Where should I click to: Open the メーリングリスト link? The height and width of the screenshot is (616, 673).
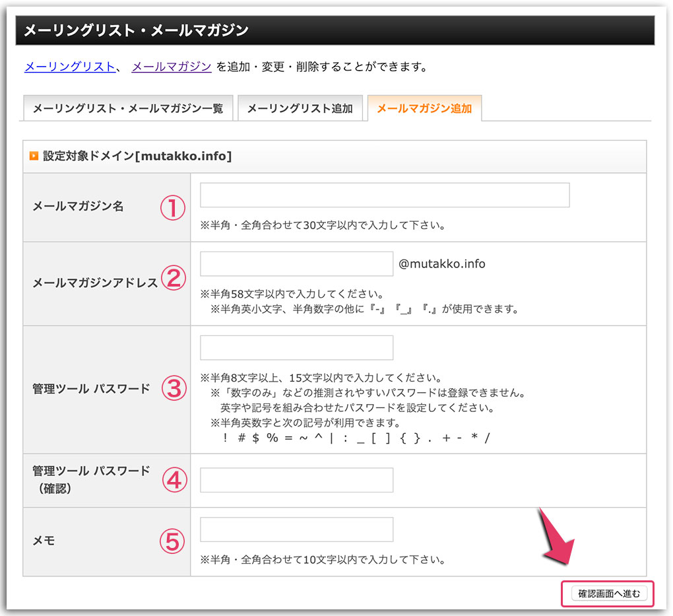click(69, 65)
